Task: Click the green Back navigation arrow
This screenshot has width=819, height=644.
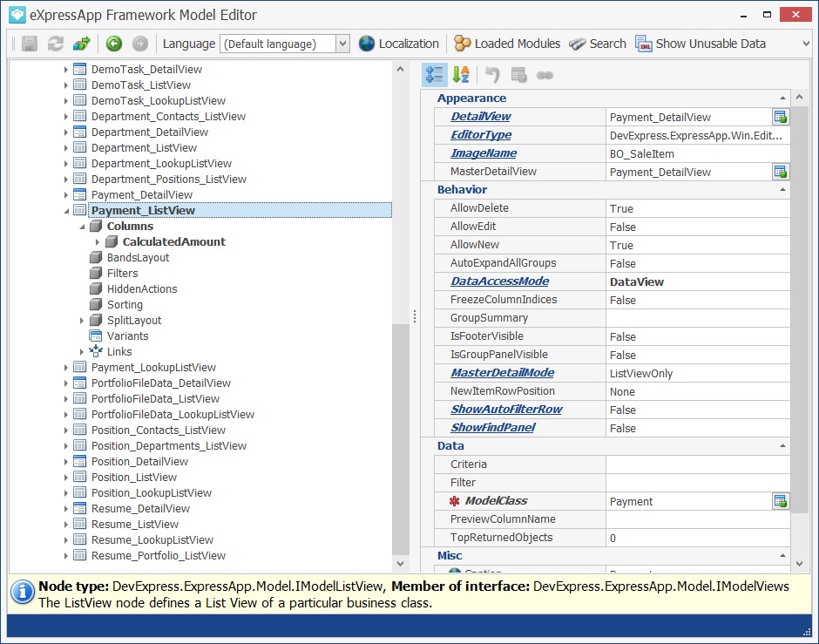Action: [x=114, y=44]
